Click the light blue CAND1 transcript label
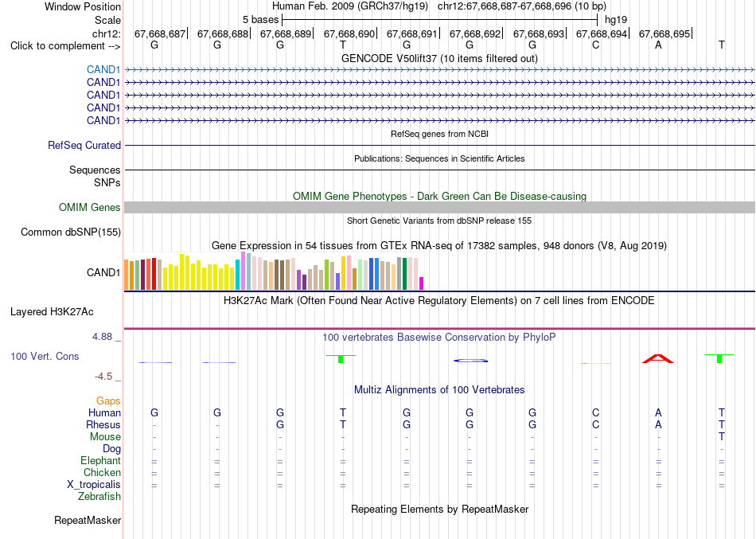Viewport: 756px width, 539px height. [103, 70]
